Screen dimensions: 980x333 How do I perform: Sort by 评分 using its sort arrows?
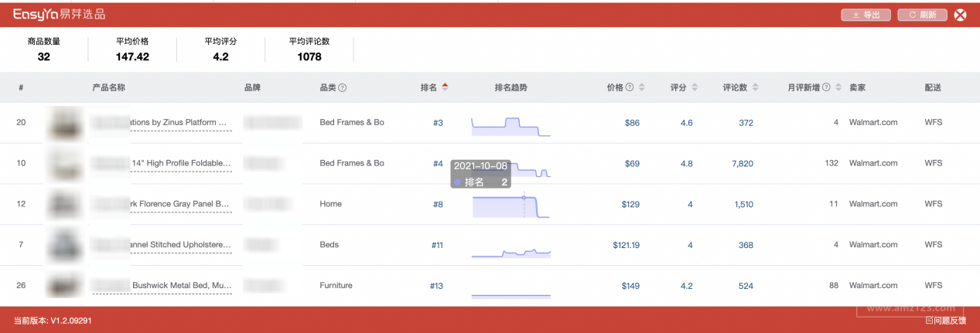(x=695, y=87)
